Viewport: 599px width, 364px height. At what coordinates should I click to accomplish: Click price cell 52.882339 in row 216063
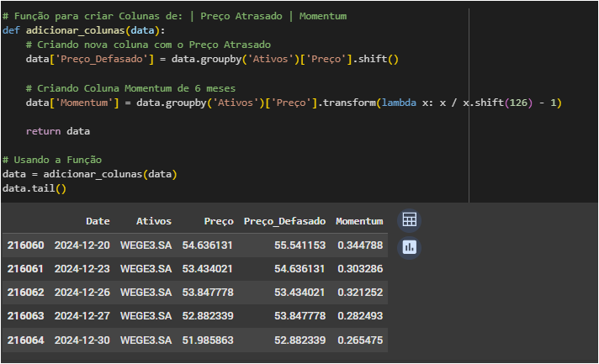[x=208, y=316]
